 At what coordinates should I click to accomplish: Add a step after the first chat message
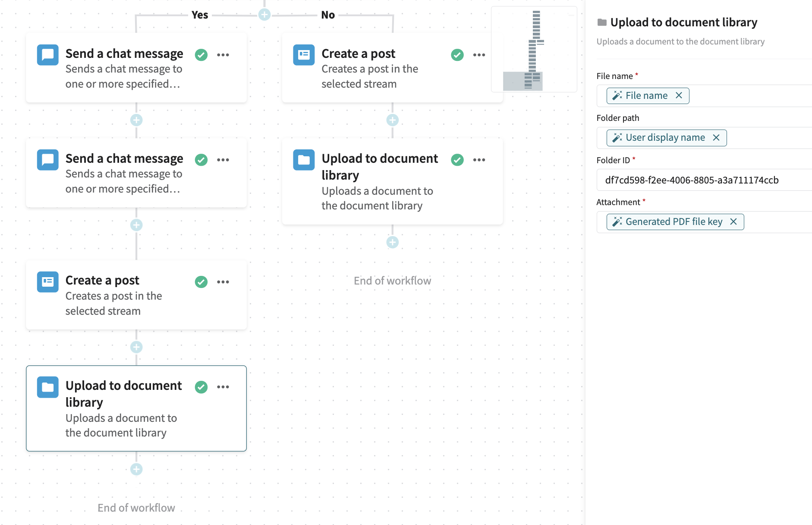click(x=136, y=120)
